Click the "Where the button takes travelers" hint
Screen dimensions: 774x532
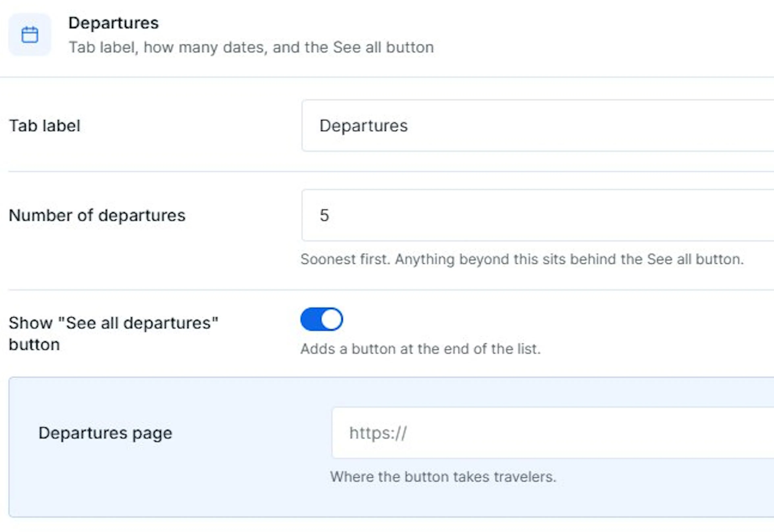tap(443, 477)
